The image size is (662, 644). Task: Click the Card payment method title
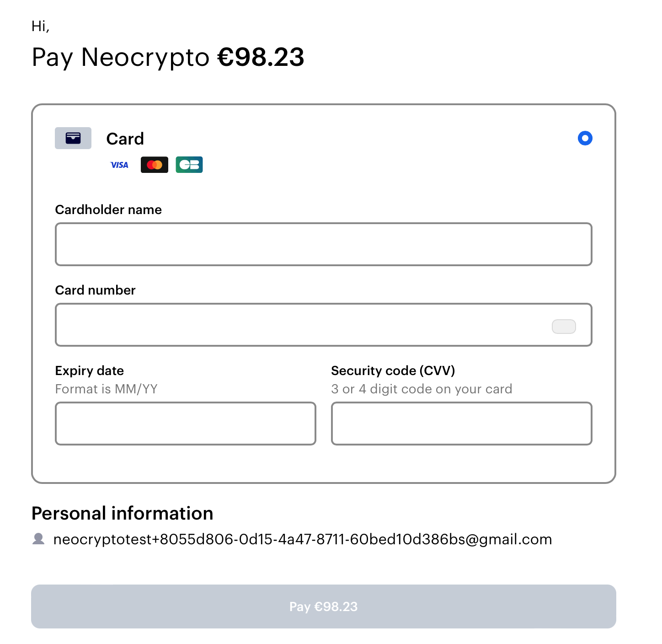(x=125, y=139)
